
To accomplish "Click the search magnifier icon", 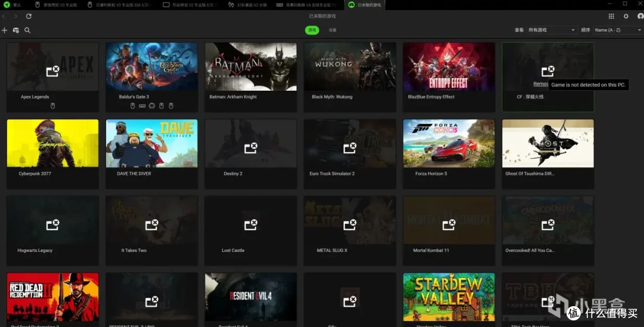I will pos(27,30).
